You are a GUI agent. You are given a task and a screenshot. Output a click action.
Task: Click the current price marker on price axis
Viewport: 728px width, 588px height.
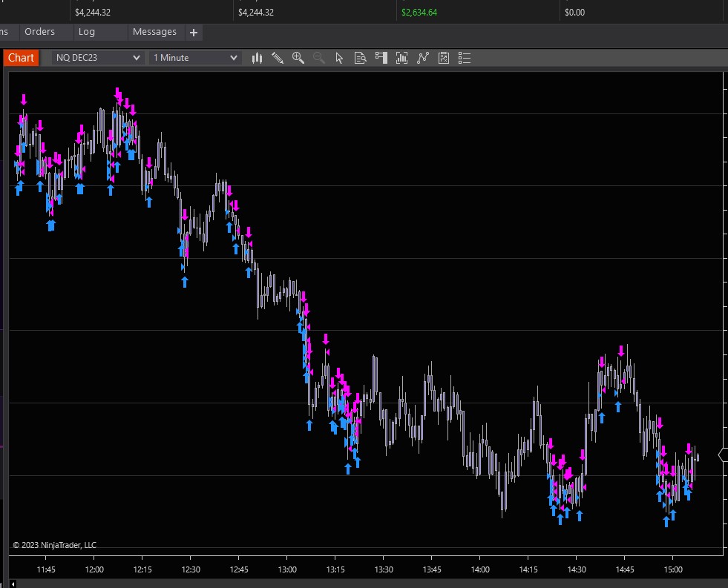(723, 455)
